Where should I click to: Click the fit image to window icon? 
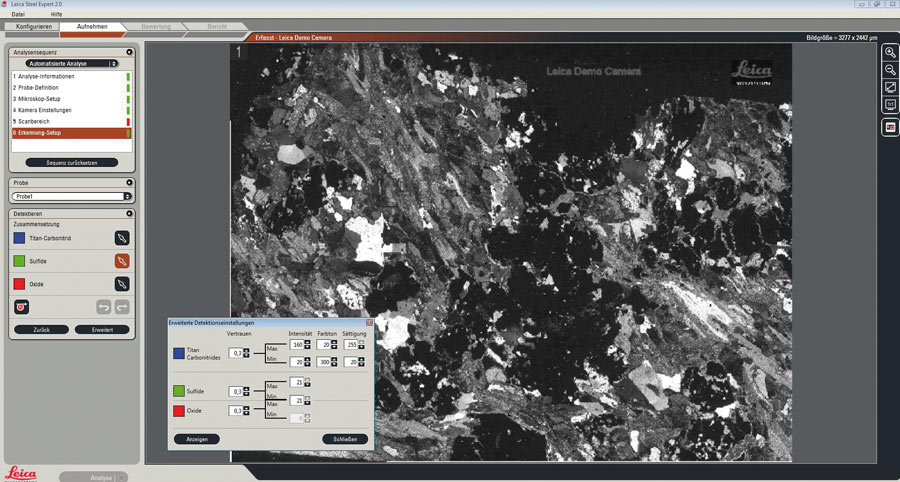click(x=890, y=88)
